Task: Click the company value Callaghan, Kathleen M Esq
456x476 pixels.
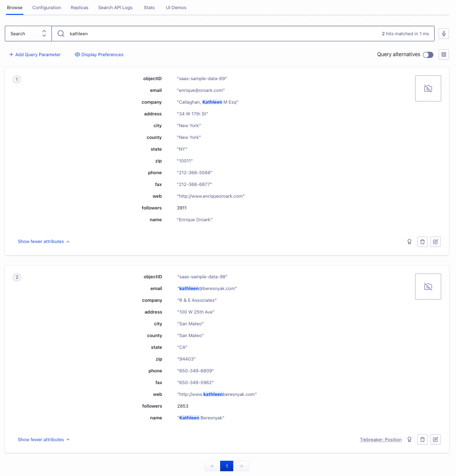Action: (208, 102)
